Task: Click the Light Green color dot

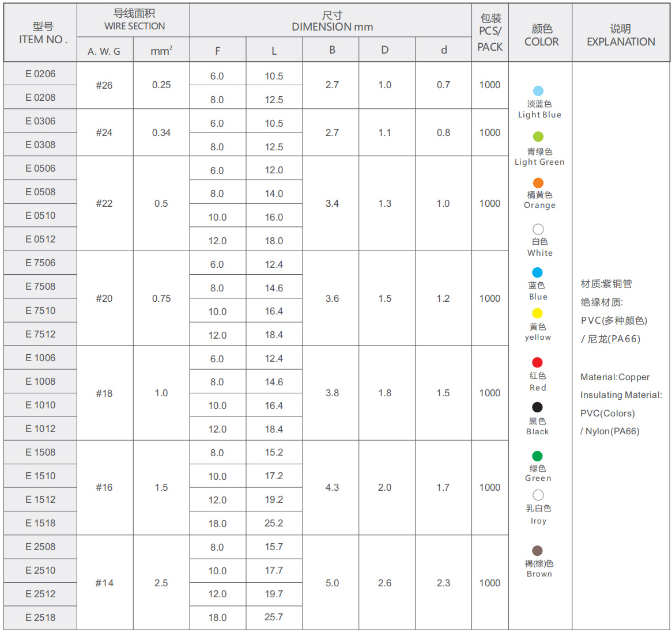Action: (x=538, y=137)
